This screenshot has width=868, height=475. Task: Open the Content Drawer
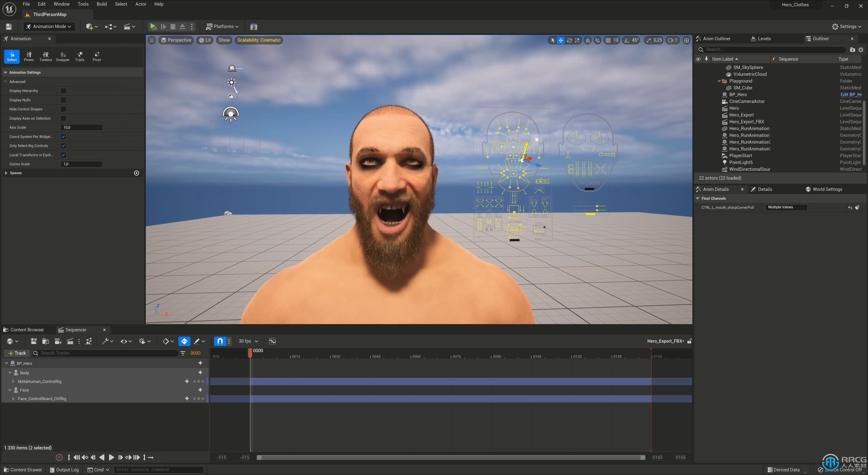23,470
